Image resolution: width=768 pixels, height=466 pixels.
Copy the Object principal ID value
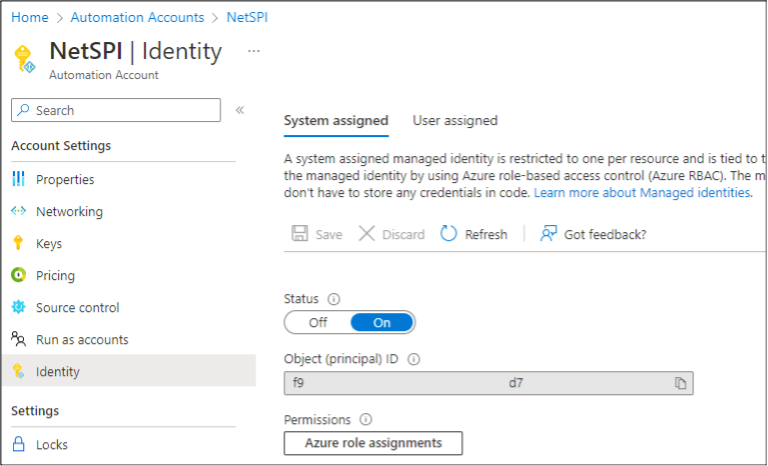point(680,383)
